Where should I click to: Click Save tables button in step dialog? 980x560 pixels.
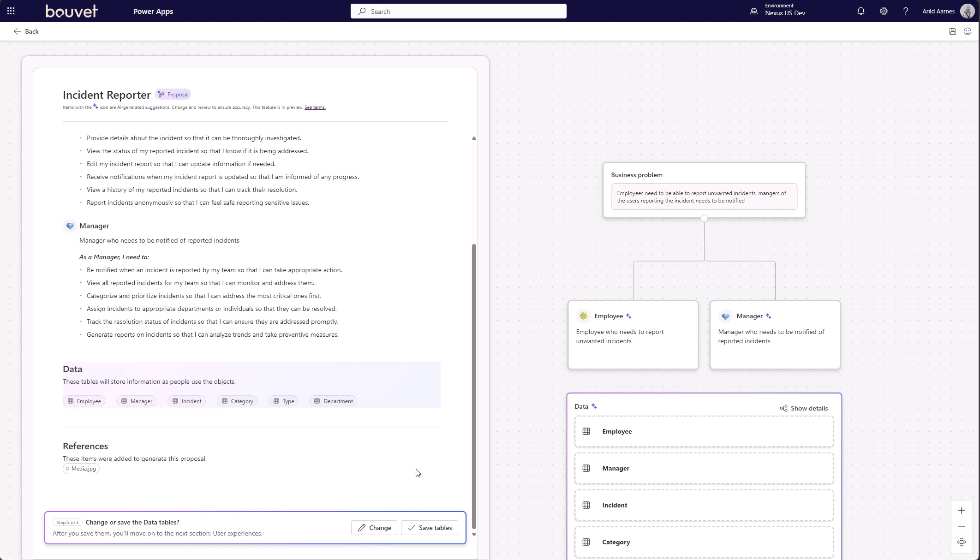(430, 528)
